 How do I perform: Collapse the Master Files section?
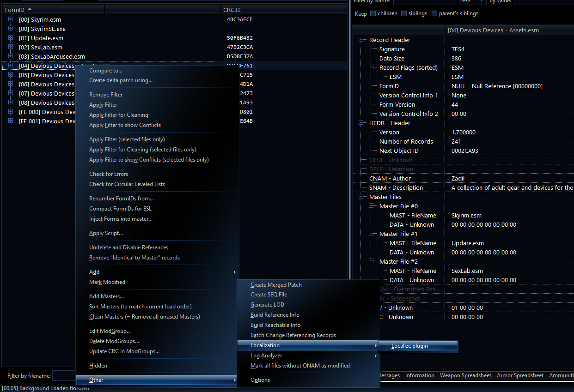coord(361,197)
